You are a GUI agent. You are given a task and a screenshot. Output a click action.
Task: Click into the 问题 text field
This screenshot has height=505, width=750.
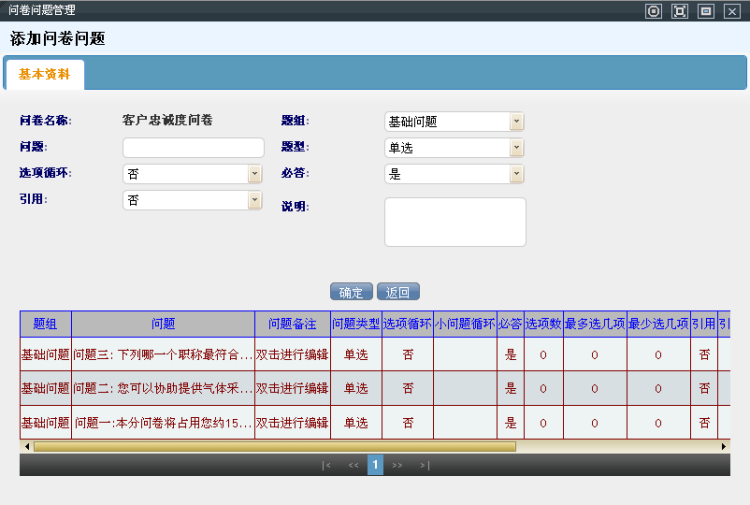pyautogui.click(x=193, y=148)
